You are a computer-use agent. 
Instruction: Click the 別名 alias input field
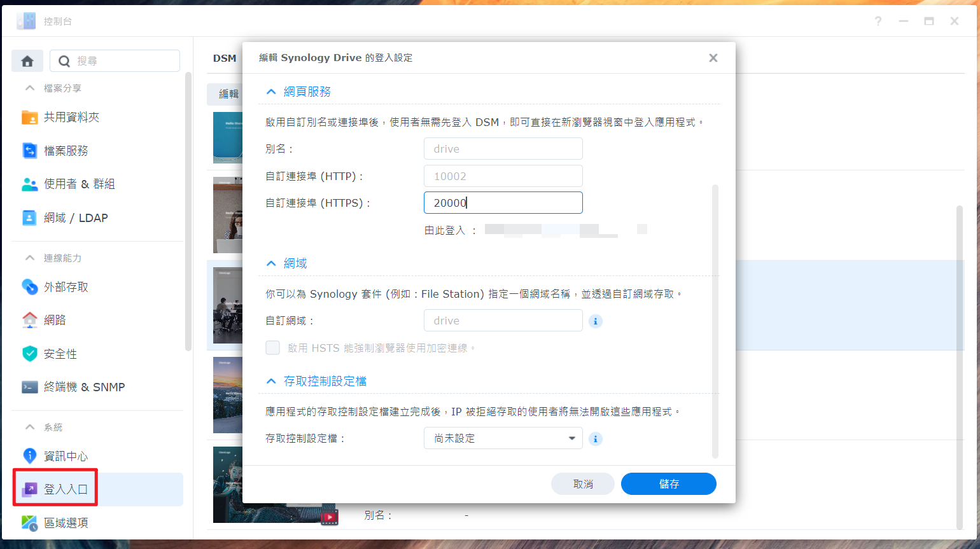503,149
